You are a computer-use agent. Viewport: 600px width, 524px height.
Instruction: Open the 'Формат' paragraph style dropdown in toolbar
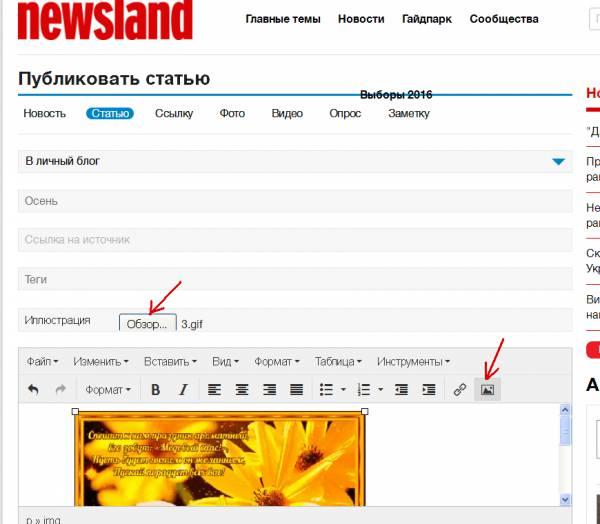pyautogui.click(x=107, y=390)
